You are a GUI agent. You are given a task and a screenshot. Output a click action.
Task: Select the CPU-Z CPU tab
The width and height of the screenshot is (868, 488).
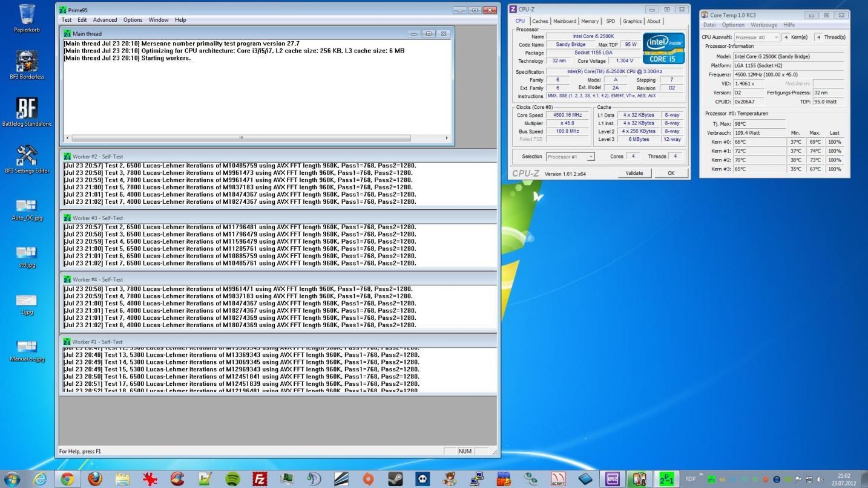pos(520,21)
